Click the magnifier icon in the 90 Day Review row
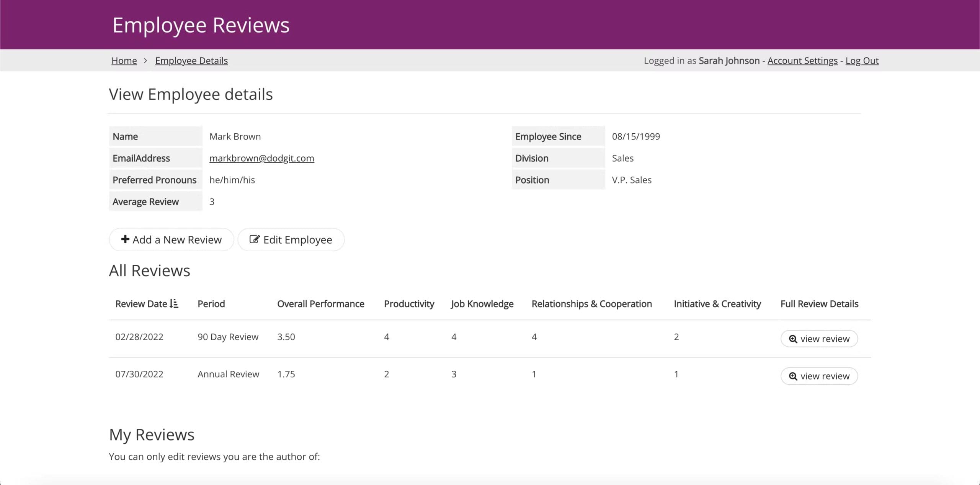The image size is (980, 485). tap(792, 339)
